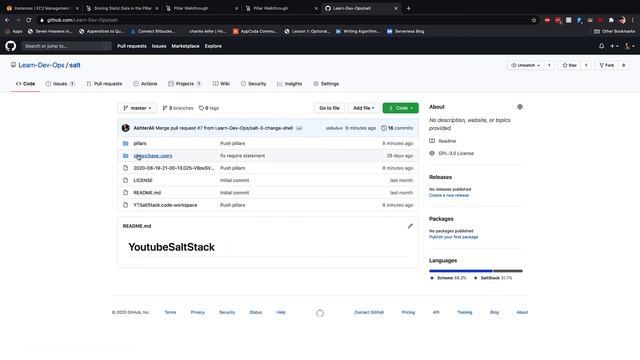Open the Actions tab

(x=145, y=84)
